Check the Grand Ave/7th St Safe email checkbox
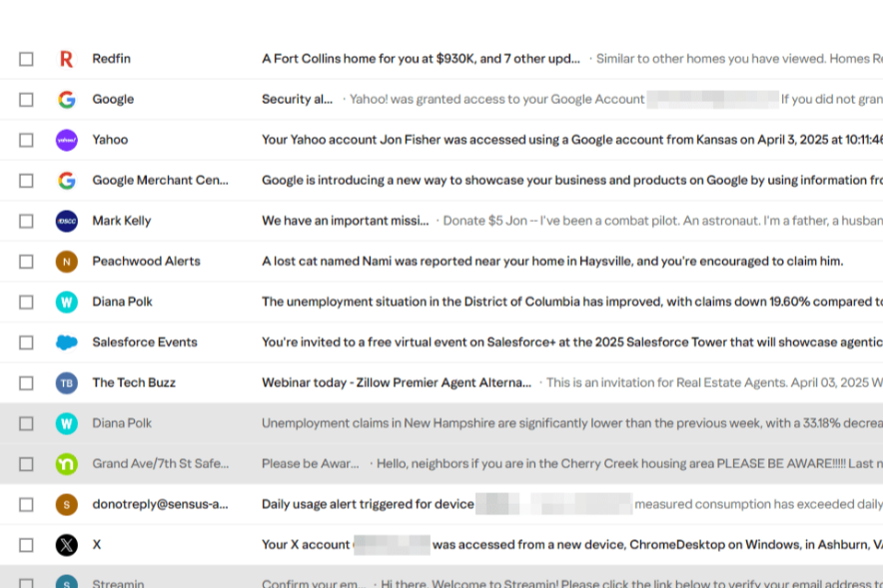Viewport: 883px width, 588px height. click(x=26, y=463)
